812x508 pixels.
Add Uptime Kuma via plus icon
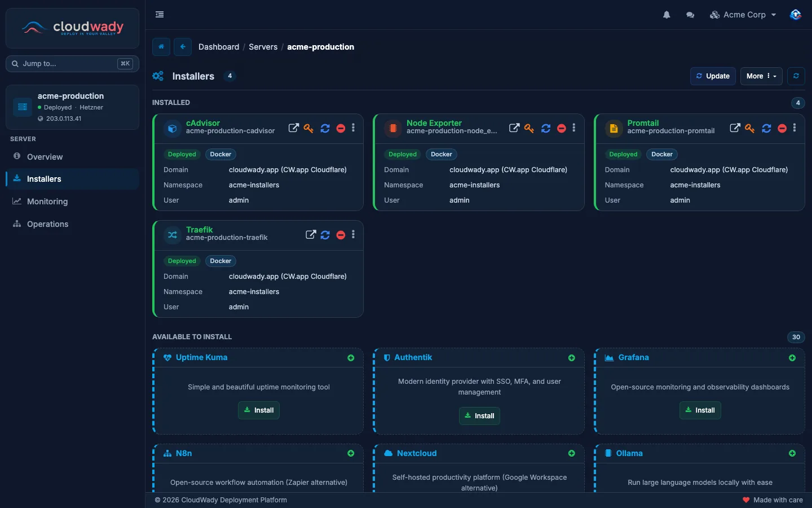tap(351, 358)
